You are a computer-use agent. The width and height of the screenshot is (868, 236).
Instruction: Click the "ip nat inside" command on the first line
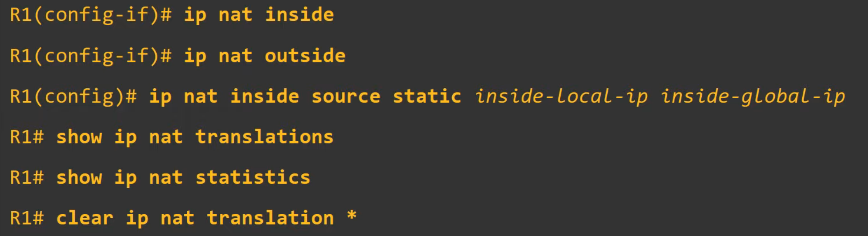click(259, 15)
